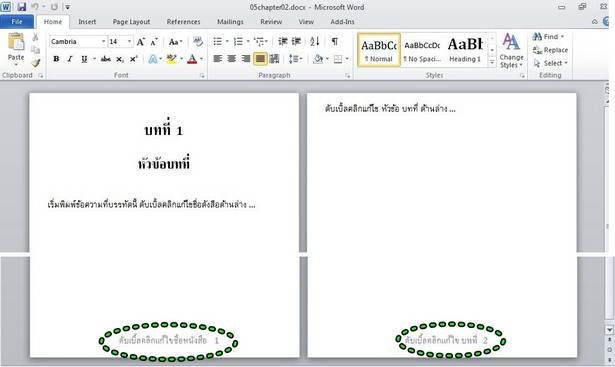Switch to the References tab
615x367 pixels.
[184, 22]
